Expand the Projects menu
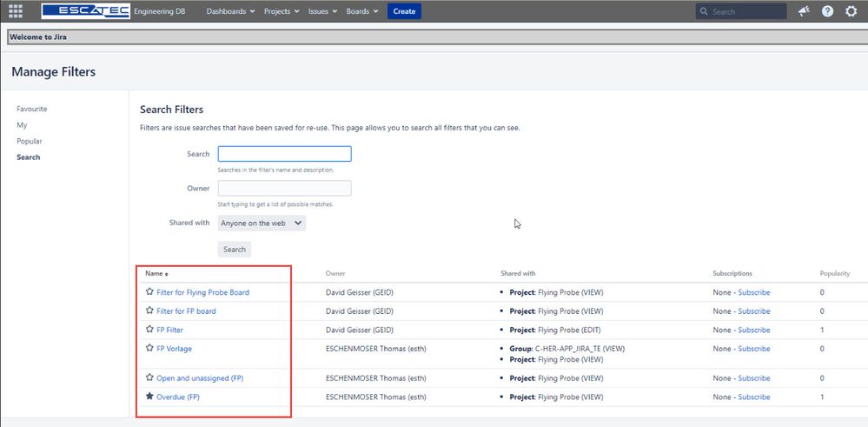Image resolution: width=868 pixels, height=427 pixels. [282, 11]
